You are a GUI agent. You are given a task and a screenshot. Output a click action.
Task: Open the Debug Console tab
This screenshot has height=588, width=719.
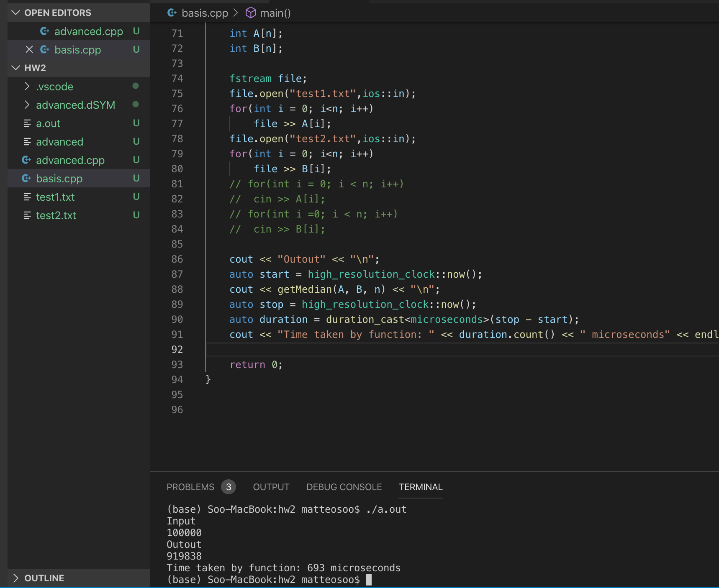(344, 487)
